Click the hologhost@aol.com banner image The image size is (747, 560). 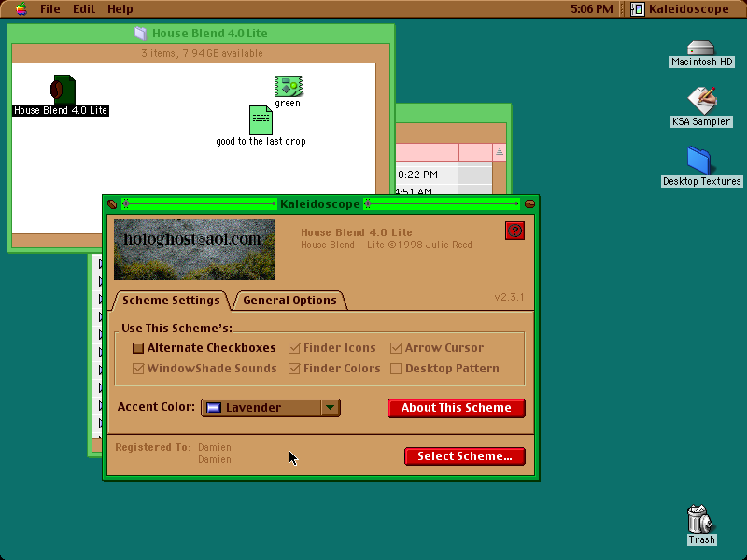tap(194, 249)
